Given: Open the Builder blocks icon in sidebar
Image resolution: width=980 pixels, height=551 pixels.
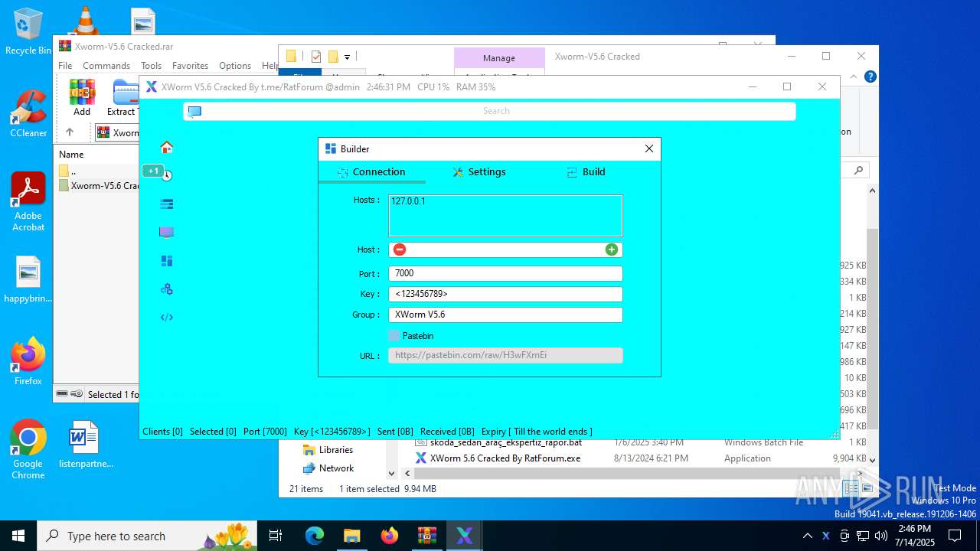Looking at the screenshot, I should (166, 261).
